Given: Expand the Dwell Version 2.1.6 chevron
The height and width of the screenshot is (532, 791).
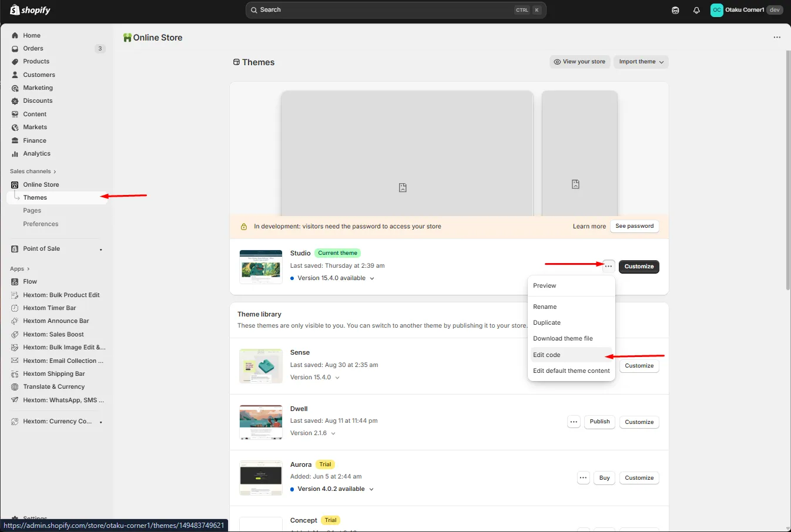Looking at the screenshot, I should point(333,433).
